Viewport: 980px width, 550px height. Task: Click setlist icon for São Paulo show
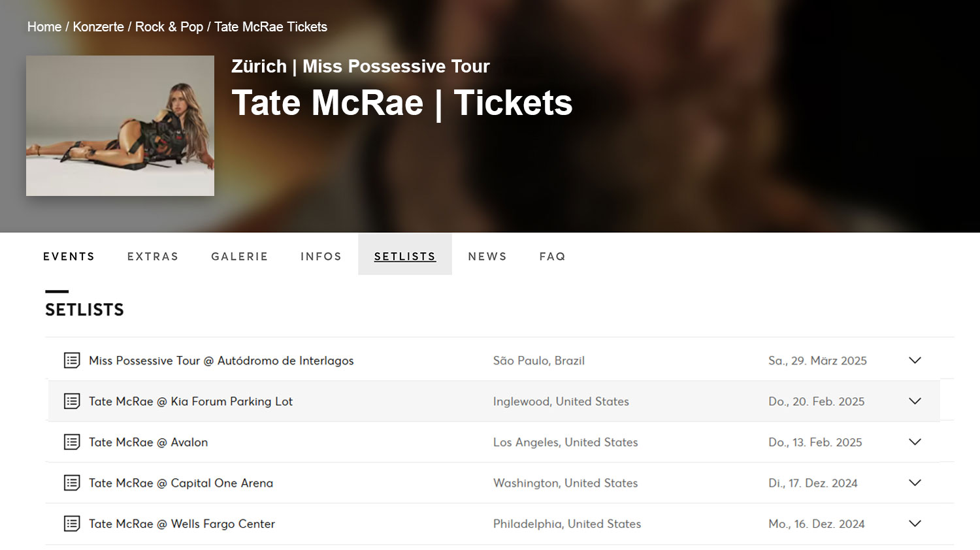[72, 360]
